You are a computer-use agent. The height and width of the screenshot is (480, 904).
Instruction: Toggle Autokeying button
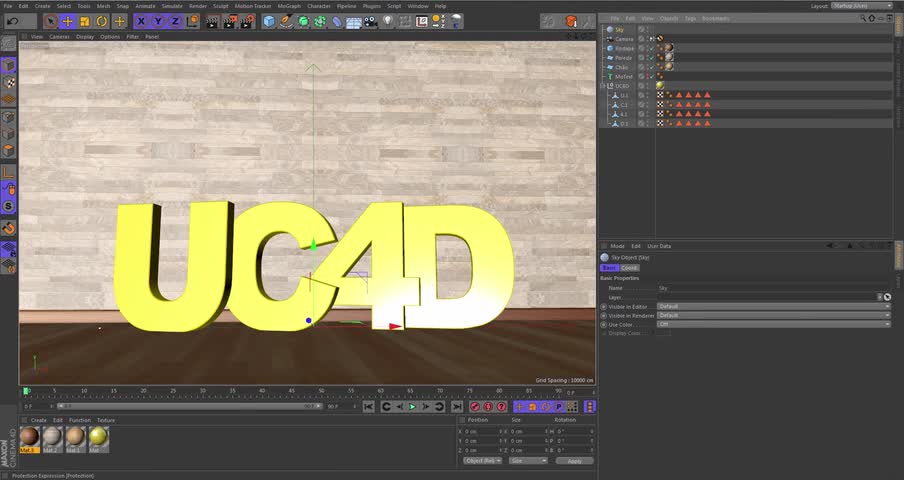(488, 407)
